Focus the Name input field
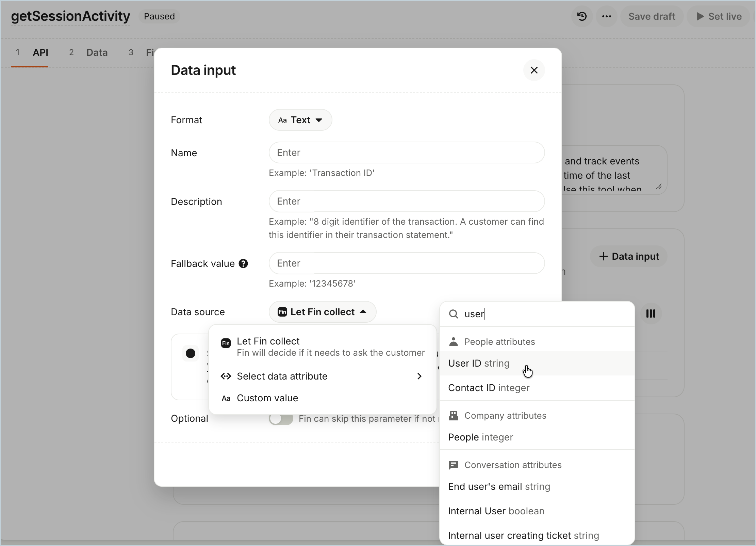 point(407,152)
